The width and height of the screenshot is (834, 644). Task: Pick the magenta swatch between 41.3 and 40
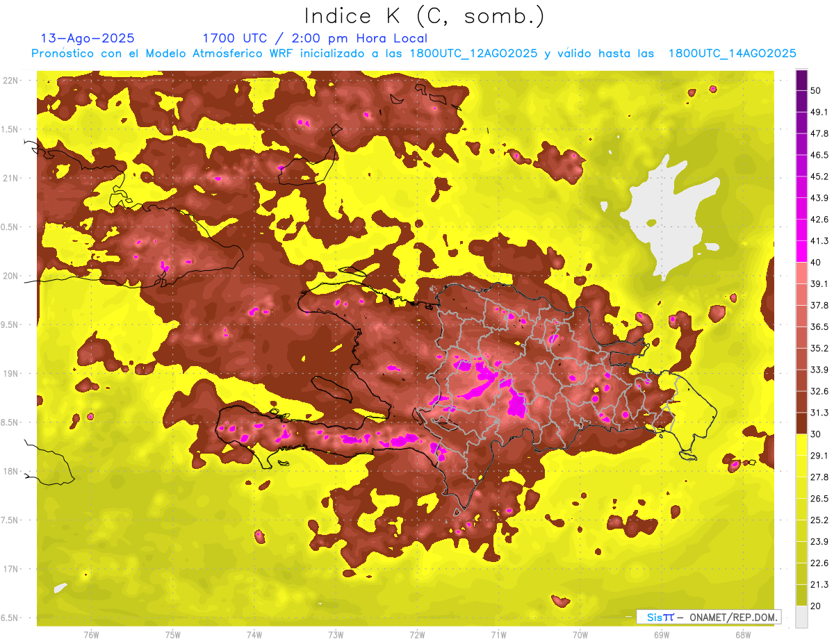pyautogui.click(x=801, y=251)
